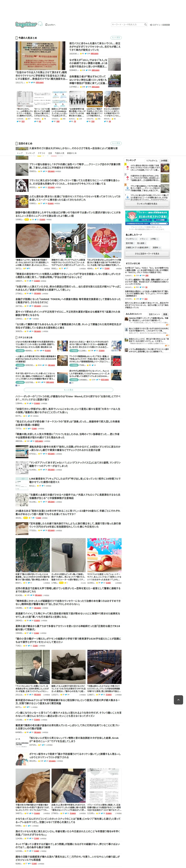Open the チョスナ snowy village illustration thumbnail

[68, 241]
